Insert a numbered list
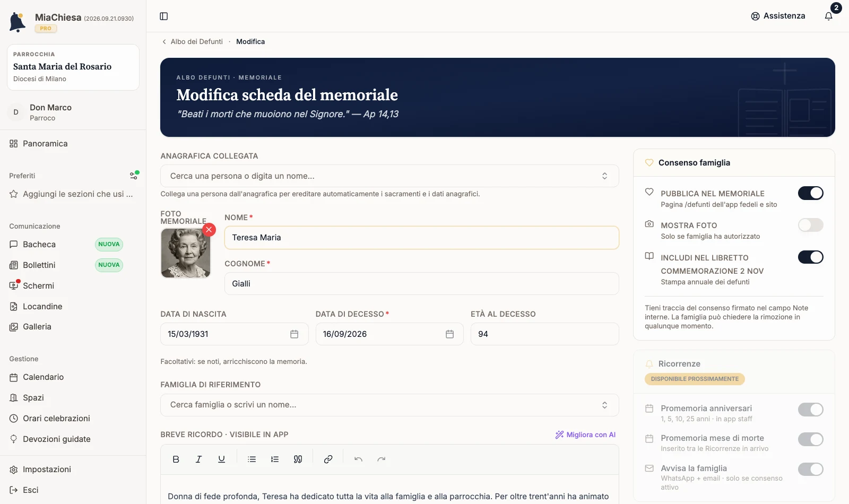 (275, 459)
